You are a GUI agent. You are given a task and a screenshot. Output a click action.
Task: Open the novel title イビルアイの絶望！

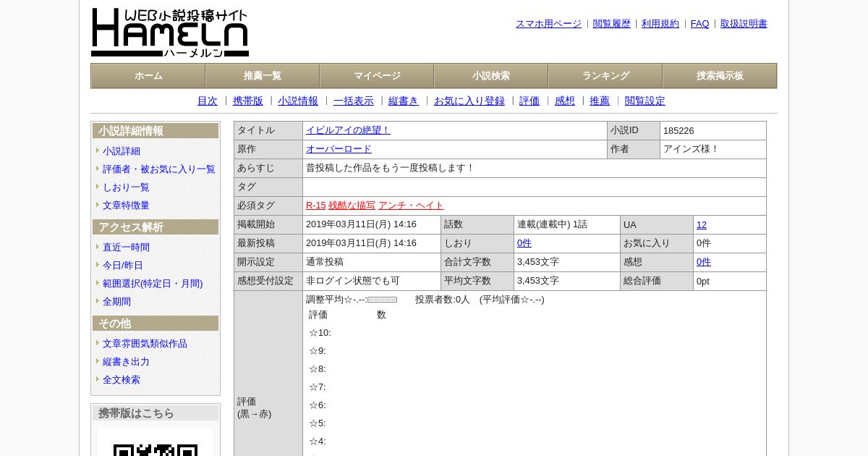348,130
